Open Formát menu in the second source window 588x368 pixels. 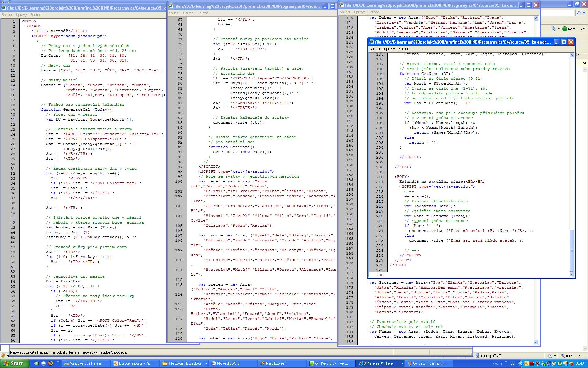point(203,13)
